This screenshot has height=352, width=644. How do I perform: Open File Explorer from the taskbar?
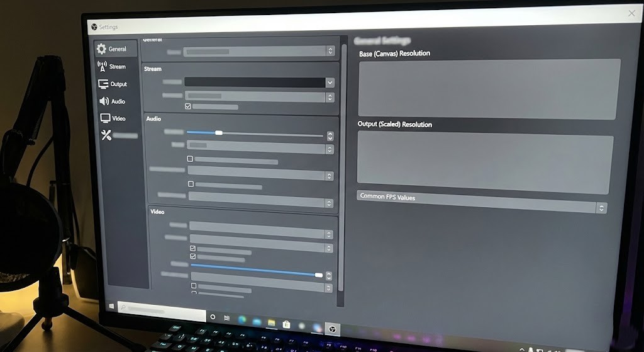click(272, 323)
